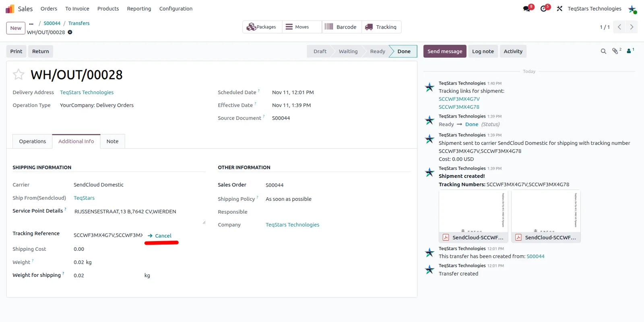This screenshot has height=322, width=644.
Task: Open the Packages smart button
Action: 262,27
